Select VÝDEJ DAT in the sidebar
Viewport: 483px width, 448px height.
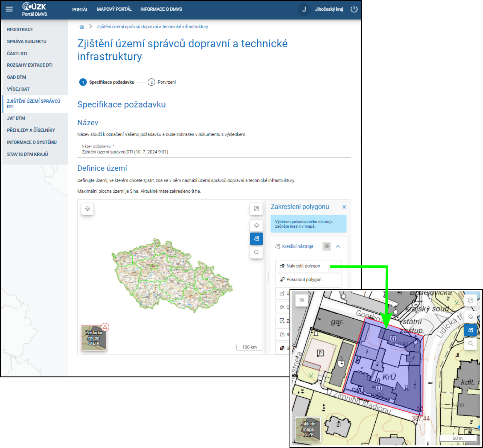click(18, 89)
